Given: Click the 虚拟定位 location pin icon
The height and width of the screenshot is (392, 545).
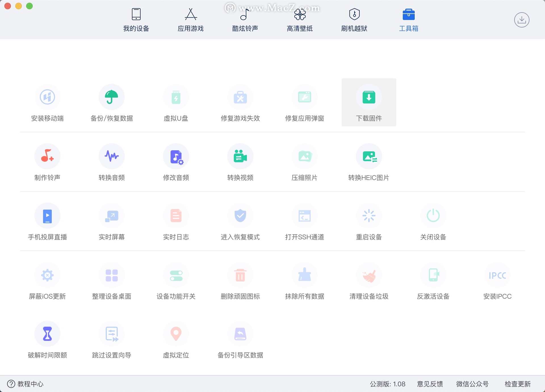Looking at the screenshot, I should pos(176,334).
